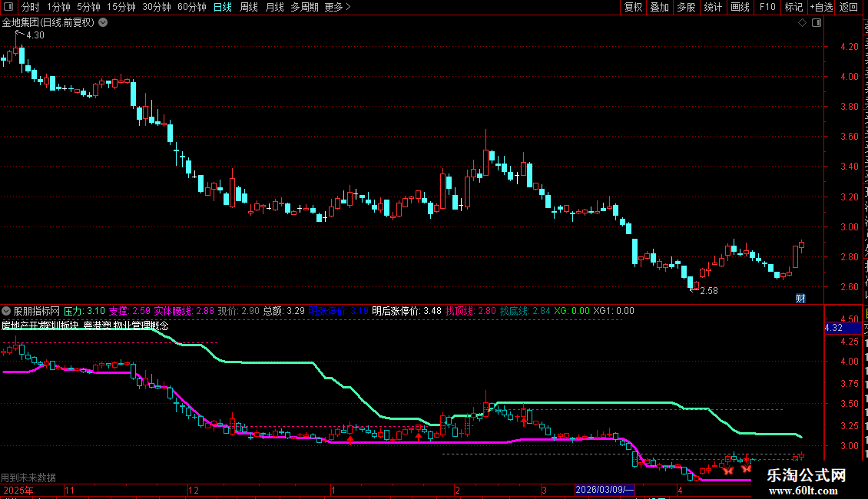
Task: Click the 总额: 3.29 value
Action: (284, 311)
